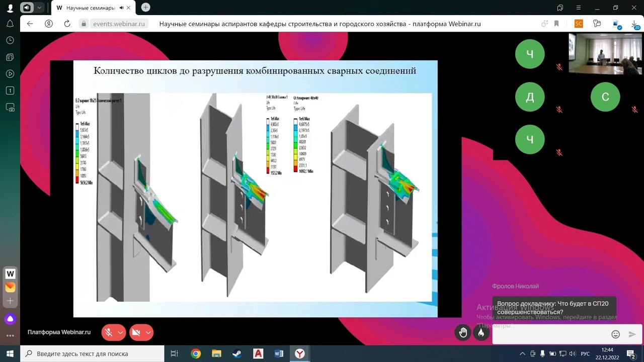Select the lower 'Ч' participant avatar
The image size is (644, 362).
tap(530, 139)
